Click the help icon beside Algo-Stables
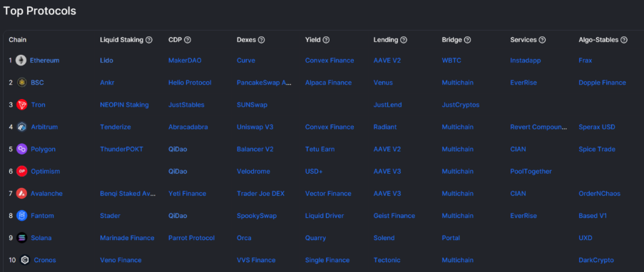This screenshot has height=272, width=644. pyautogui.click(x=624, y=40)
